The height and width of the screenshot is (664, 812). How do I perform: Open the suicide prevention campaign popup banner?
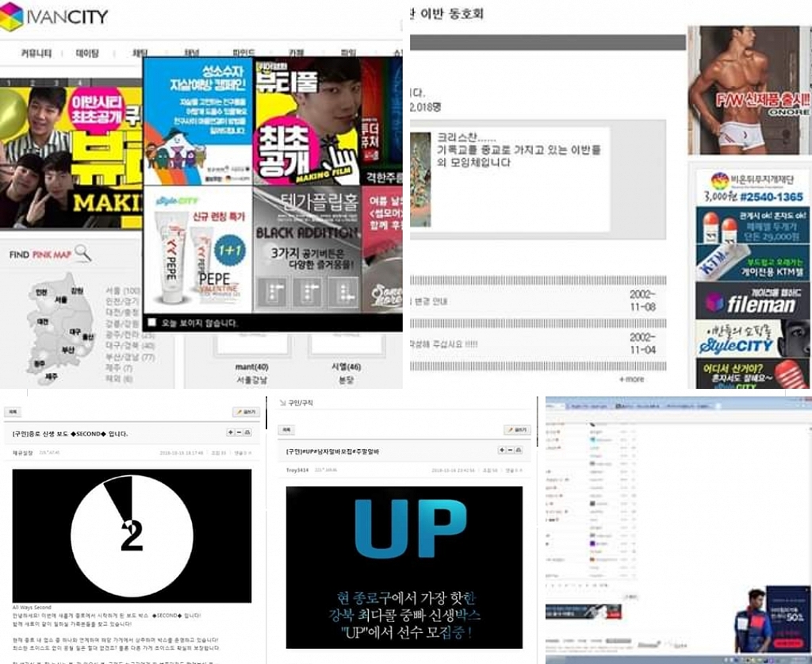coord(197,121)
